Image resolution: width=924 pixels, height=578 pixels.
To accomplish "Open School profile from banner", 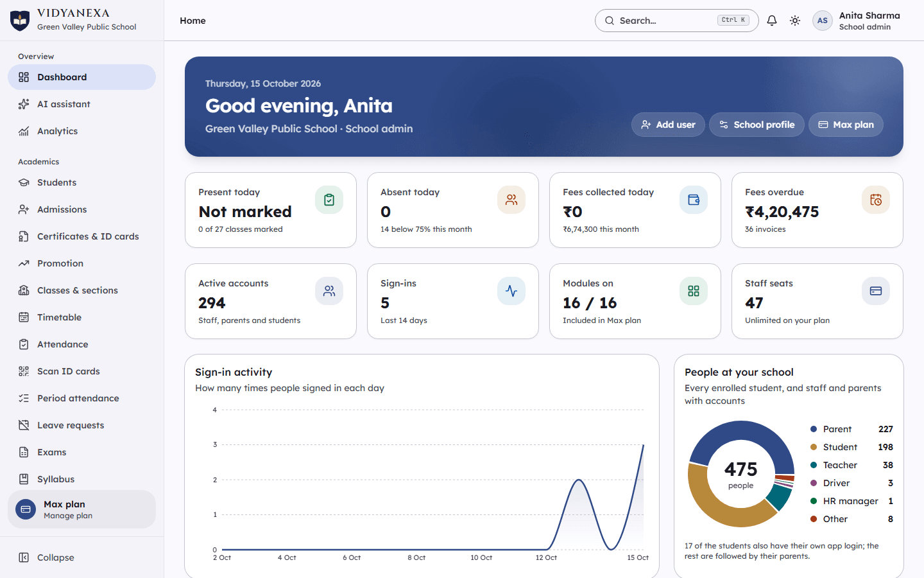I will click(757, 125).
